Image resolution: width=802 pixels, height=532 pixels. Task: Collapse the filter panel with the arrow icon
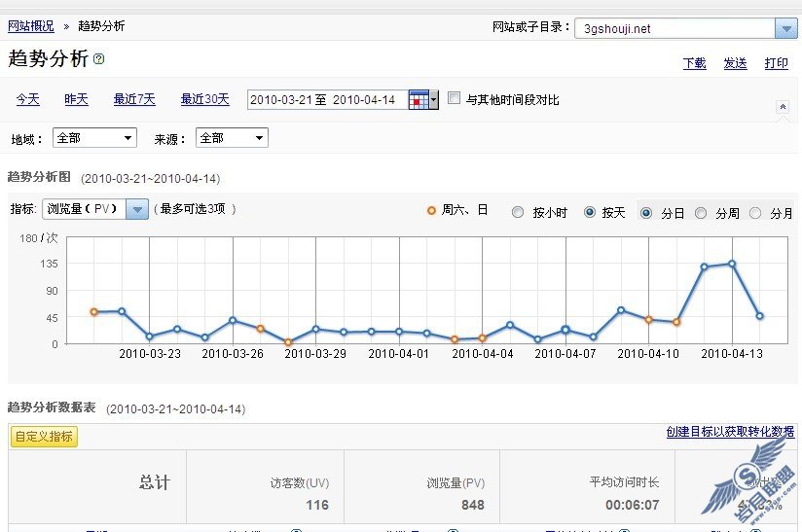pyautogui.click(x=782, y=106)
